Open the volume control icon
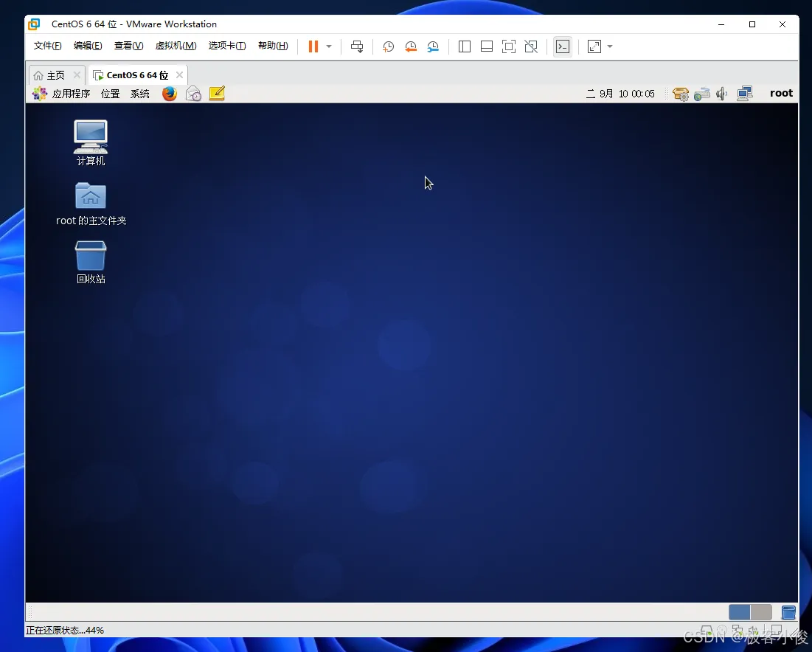This screenshot has width=812, height=652. 722,94
